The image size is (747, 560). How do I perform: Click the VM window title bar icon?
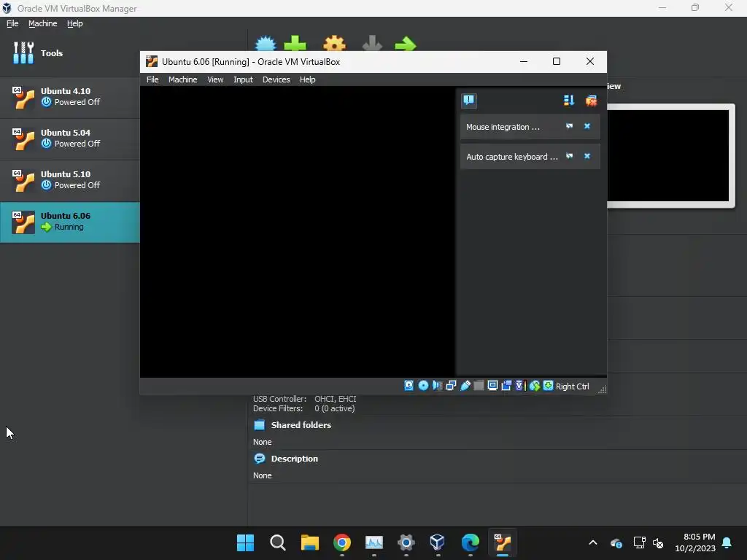pos(152,61)
